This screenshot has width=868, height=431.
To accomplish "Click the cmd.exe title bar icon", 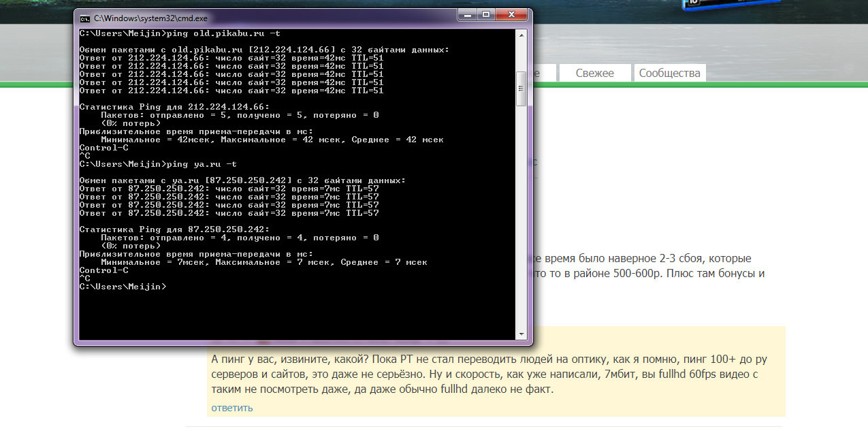I will click(85, 18).
